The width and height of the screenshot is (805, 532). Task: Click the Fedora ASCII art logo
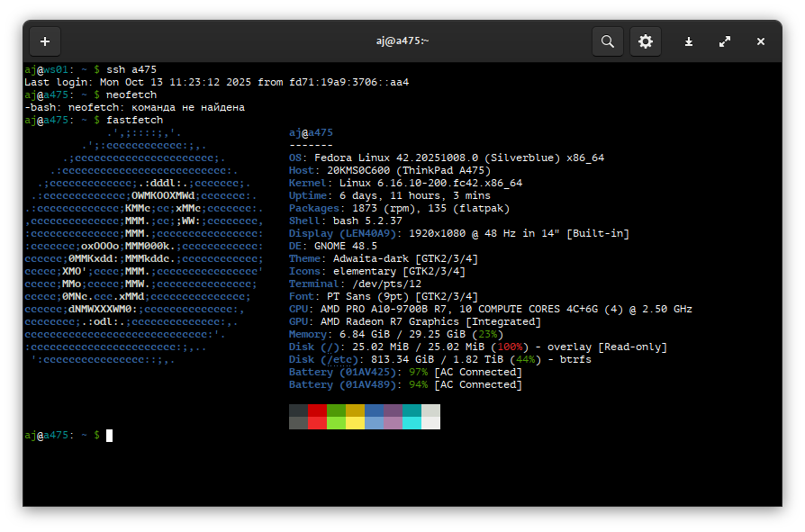pos(144,247)
